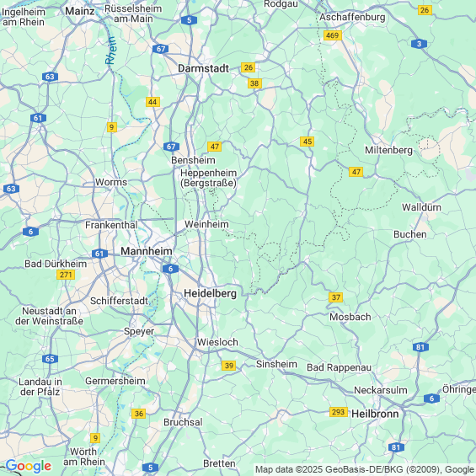Click the A 5 highway shield near Rüsselsheim
Screen dimensions: 476x476
[189, 20]
